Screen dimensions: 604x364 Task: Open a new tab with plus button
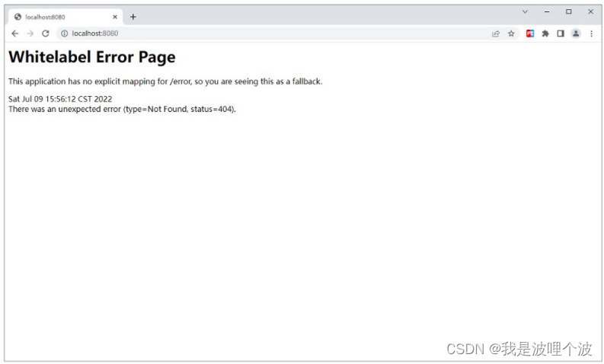133,17
